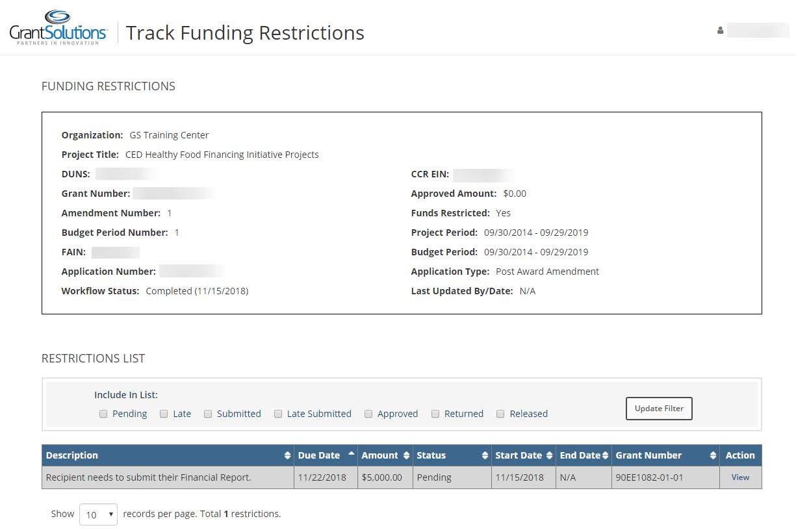Sort by Start Date column arrows

coord(550,456)
